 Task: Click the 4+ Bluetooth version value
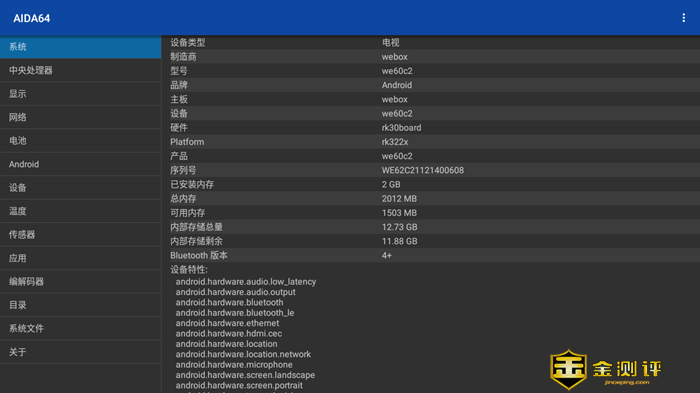387,255
